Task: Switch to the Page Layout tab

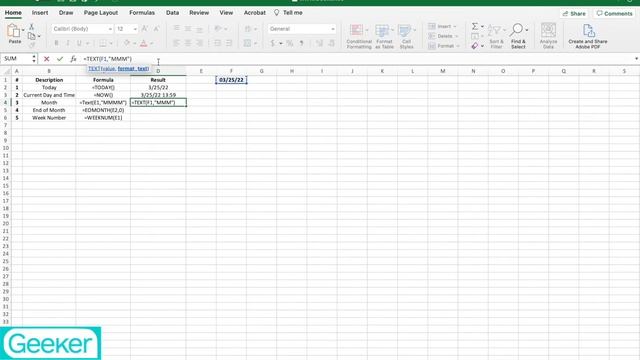Action: (101, 13)
